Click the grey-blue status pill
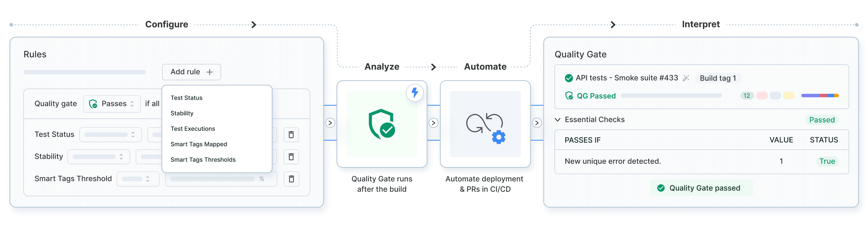The width and height of the screenshot is (868, 237). [x=775, y=96]
